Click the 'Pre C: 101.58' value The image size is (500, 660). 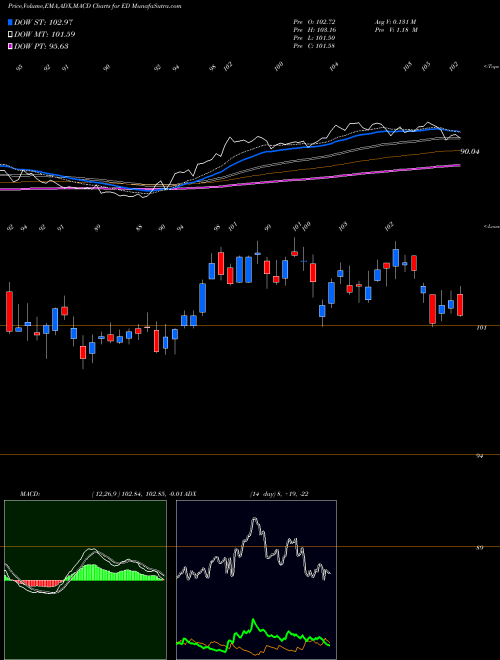click(314, 46)
